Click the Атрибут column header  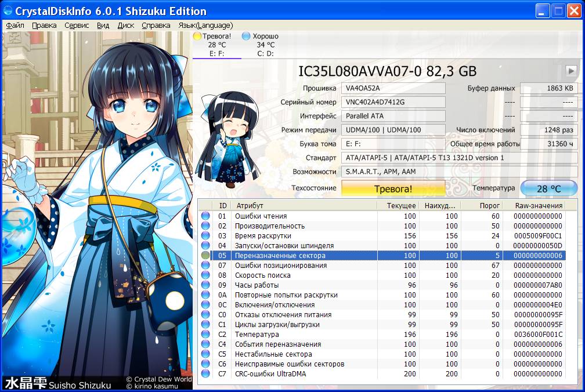tap(250, 206)
